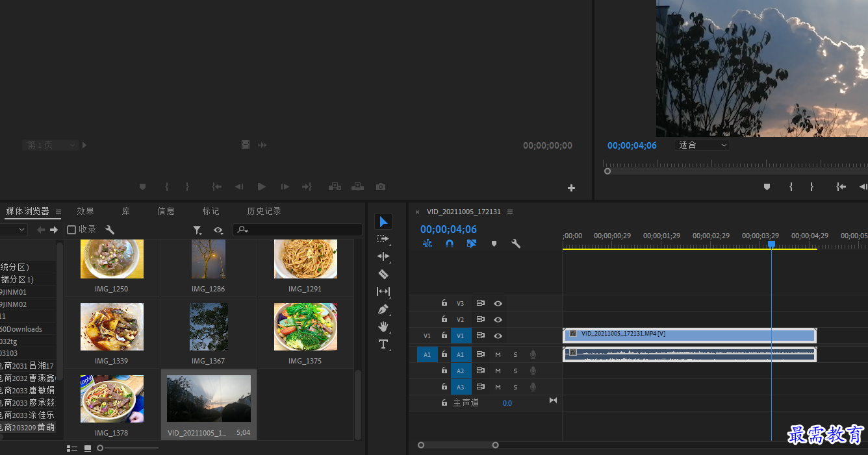Viewport: 868px width, 455px height.
Task: Switch media browser to thumbnail view
Action: (x=88, y=448)
